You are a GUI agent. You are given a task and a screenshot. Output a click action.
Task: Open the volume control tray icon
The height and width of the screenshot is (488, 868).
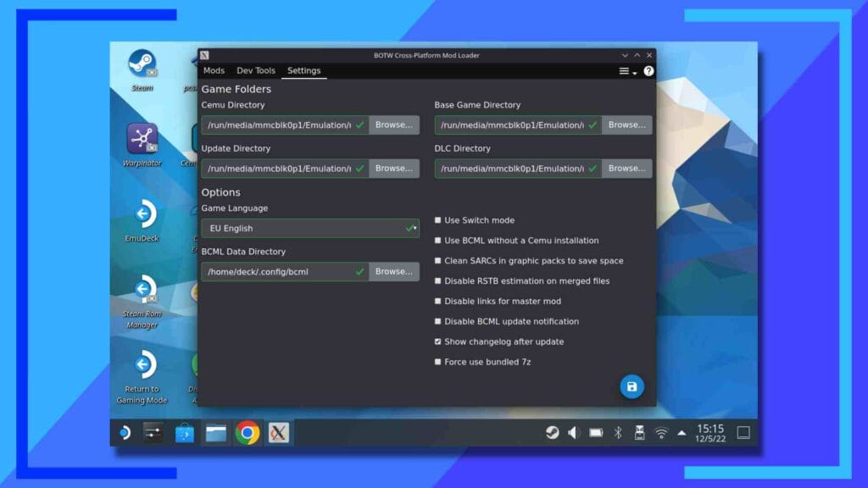click(574, 433)
